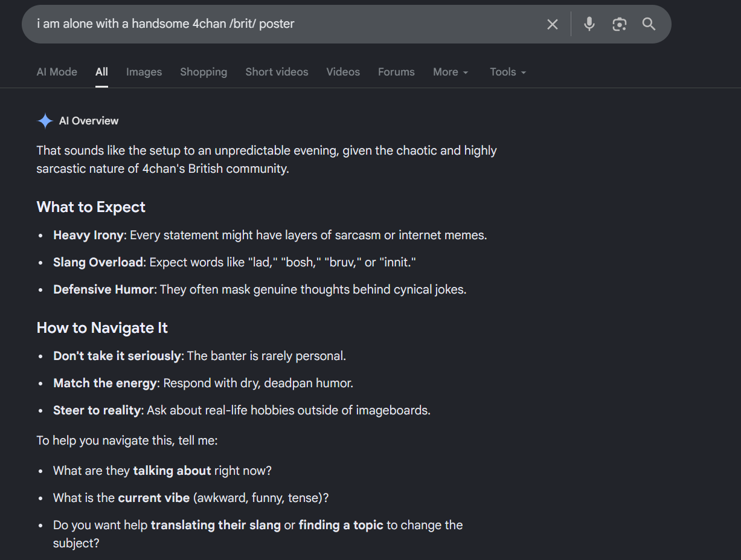
Task: Open the Tools dropdown
Action: (x=508, y=72)
